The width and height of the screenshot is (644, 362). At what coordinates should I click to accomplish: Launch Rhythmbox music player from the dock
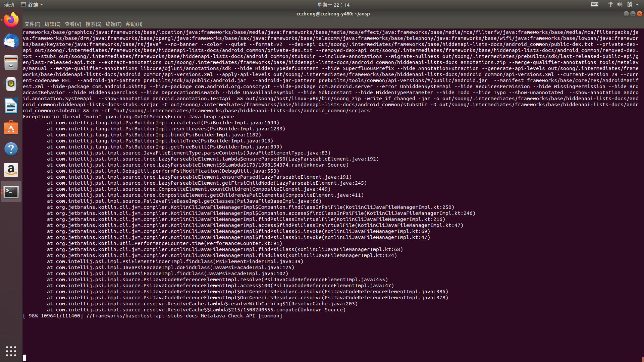pyautogui.click(x=11, y=84)
